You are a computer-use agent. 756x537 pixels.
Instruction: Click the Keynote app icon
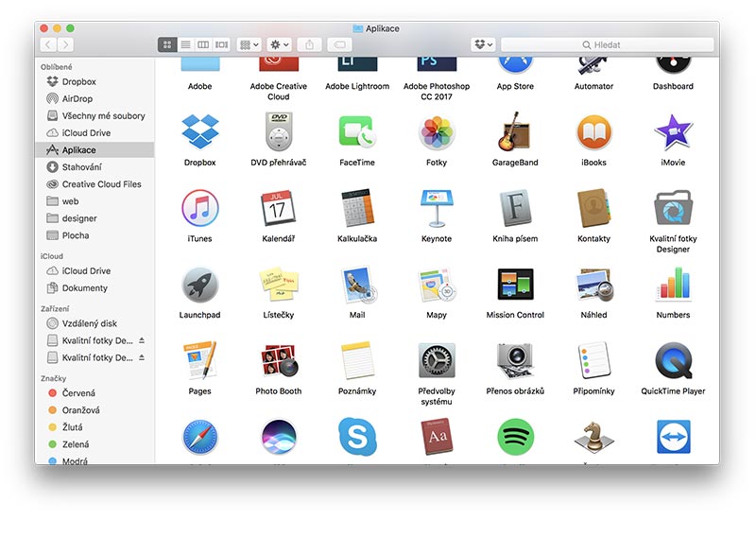437,207
